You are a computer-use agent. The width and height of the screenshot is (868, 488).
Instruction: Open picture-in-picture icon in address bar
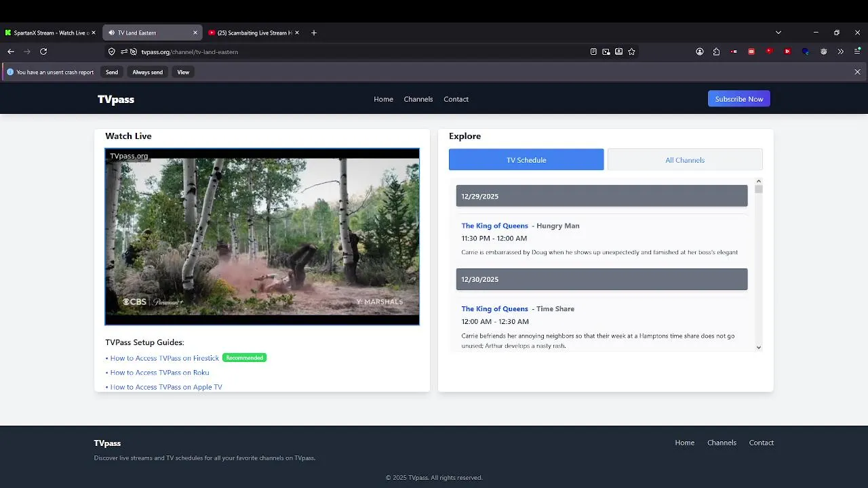pos(606,52)
